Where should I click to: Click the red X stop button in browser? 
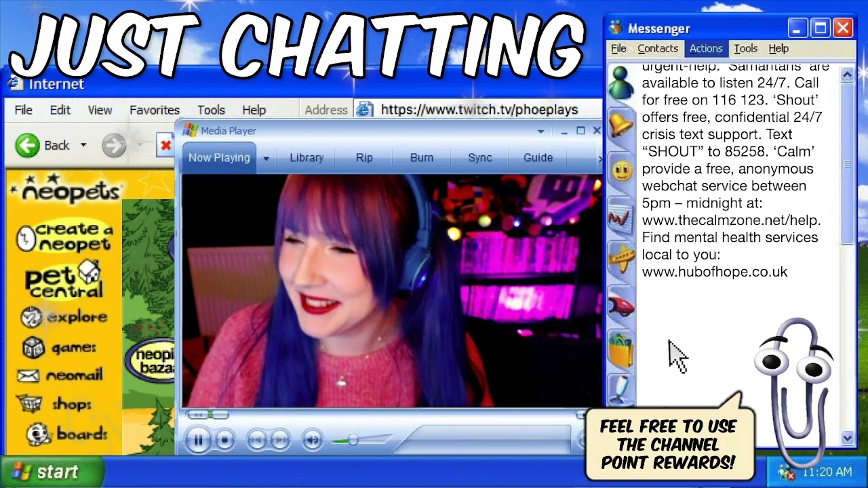pyautogui.click(x=165, y=145)
